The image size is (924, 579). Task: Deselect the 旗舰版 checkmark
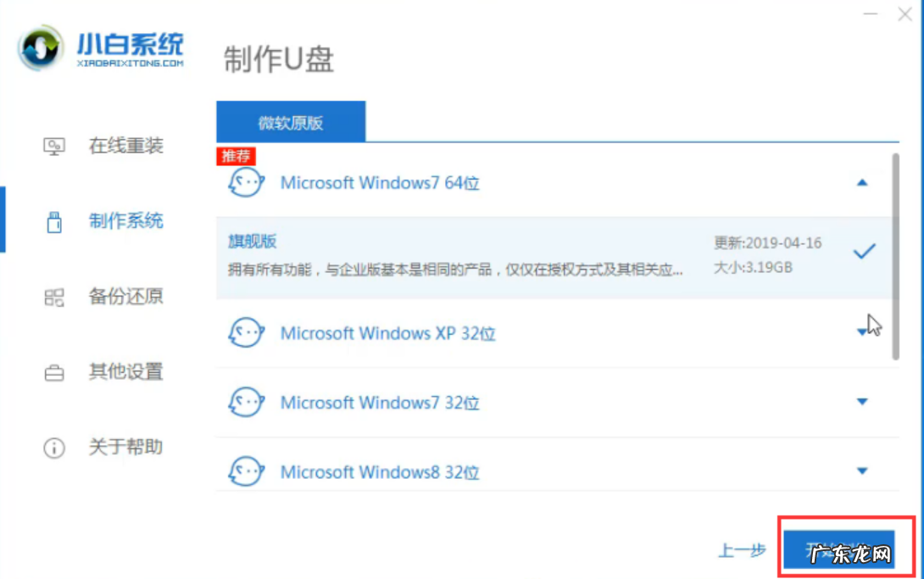coord(864,251)
